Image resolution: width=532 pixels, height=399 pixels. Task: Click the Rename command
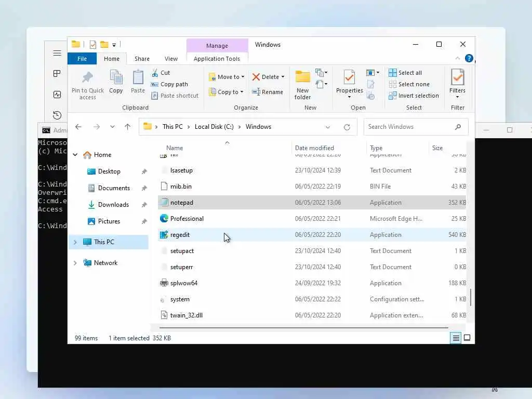(268, 92)
